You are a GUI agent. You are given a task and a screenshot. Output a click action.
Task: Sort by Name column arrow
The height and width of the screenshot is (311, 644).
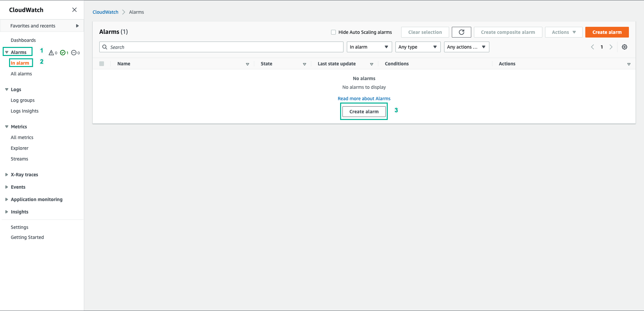(248, 64)
